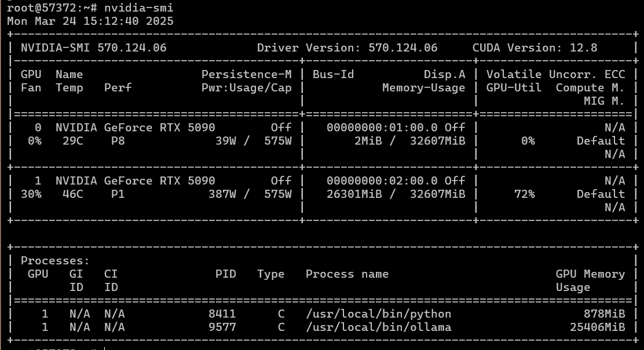Select GPU 1 NVIDIA GeForce RTX 5090 name

point(135,180)
